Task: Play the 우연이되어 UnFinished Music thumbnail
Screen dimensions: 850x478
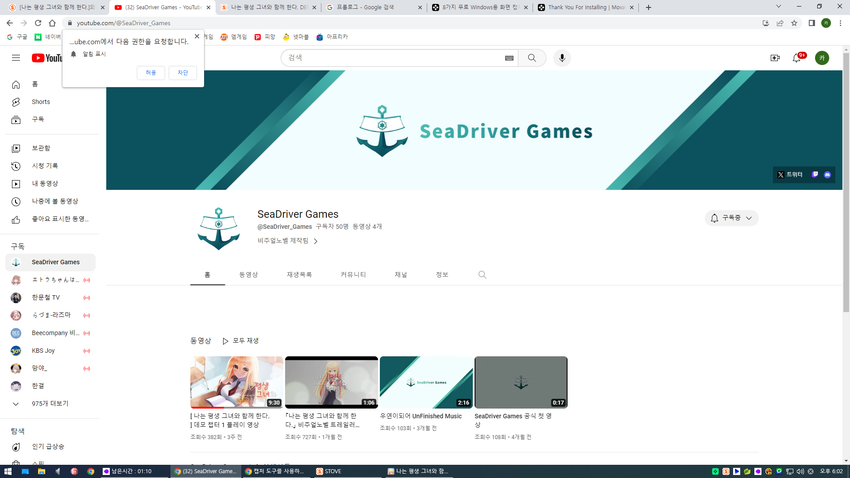Action: pyautogui.click(x=426, y=382)
